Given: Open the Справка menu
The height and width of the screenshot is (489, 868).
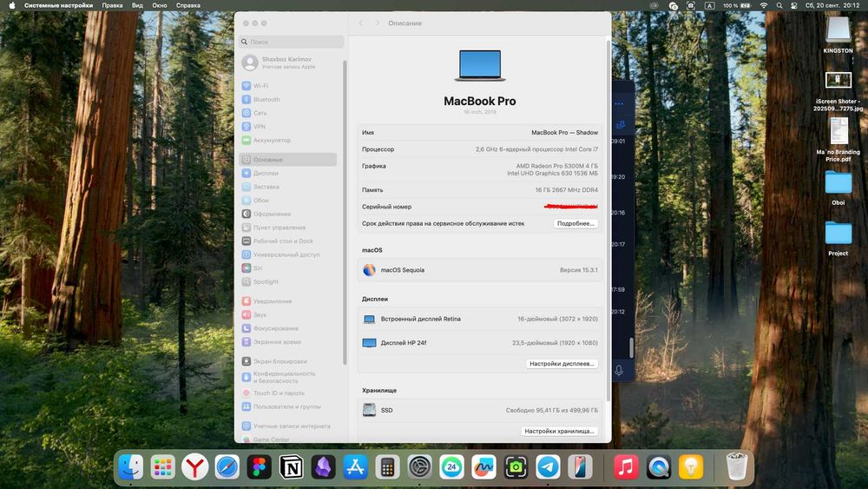Looking at the screenshot, I should pyautogui.click(x=188, y=5).
